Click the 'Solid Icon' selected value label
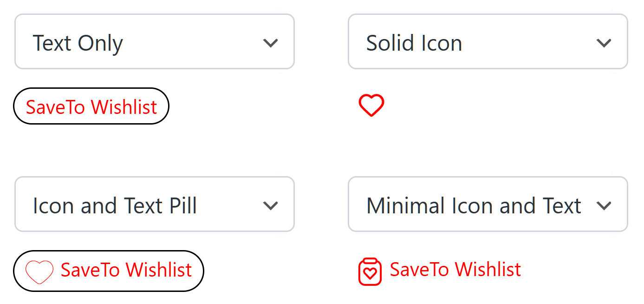Viewport: 644px width, 304px height. click(x=414, y=43)
